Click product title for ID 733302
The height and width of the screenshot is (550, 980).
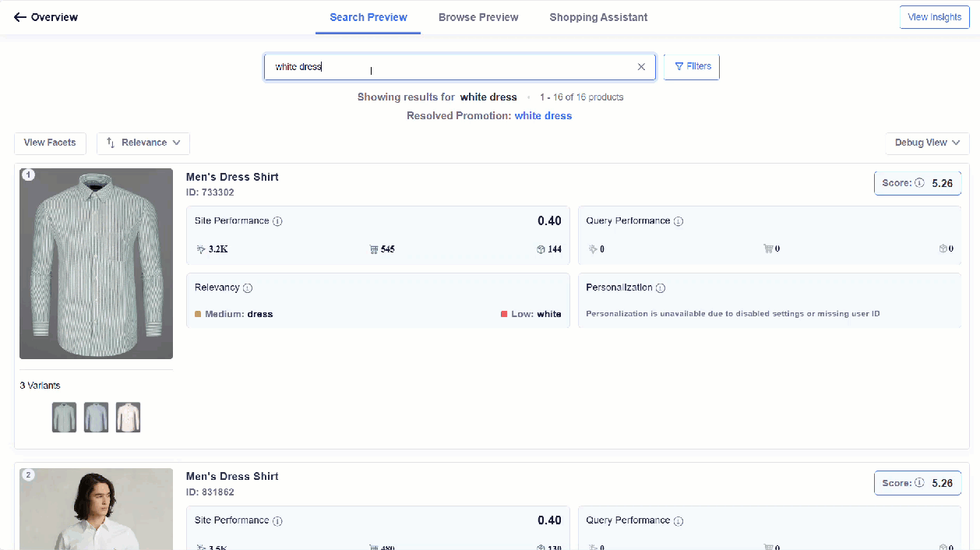pyautogui.click(x=232, y=177)
